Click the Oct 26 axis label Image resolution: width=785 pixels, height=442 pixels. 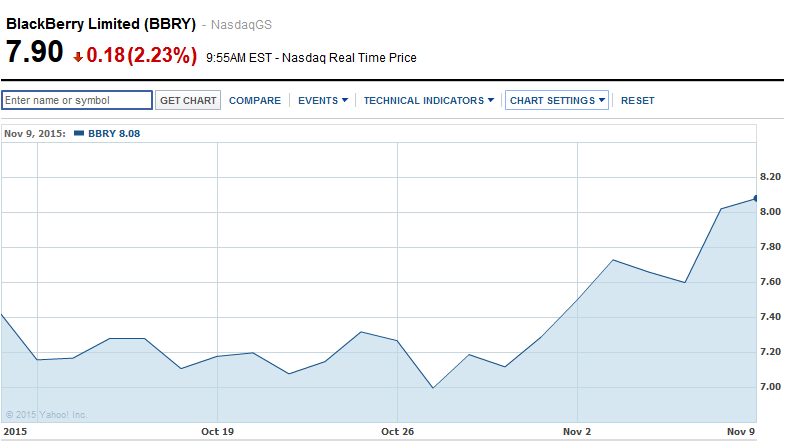coord(398,431)
